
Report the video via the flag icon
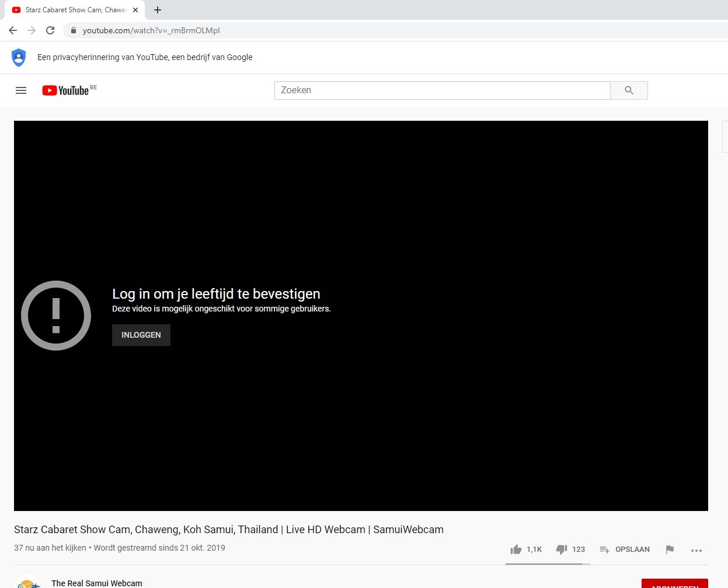[x=669, y=549]
